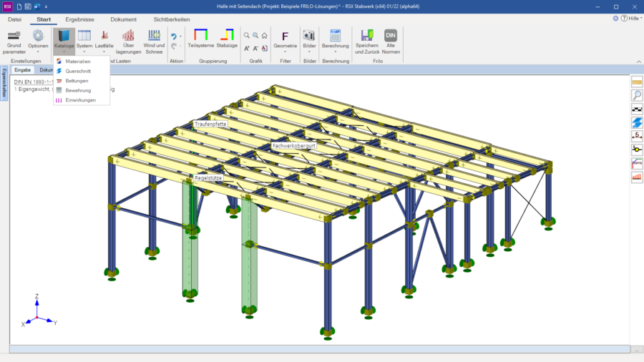This screenshot has height=362, width=644.
Task: Toggle the checkered pattern display icon
Action: [x=637, y=109]
